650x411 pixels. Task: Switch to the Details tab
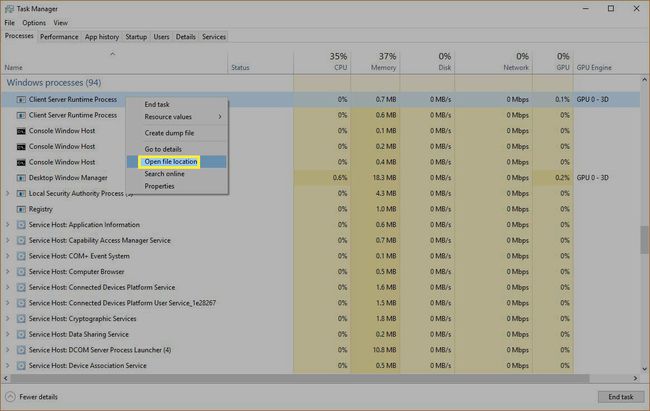point(186,37)
